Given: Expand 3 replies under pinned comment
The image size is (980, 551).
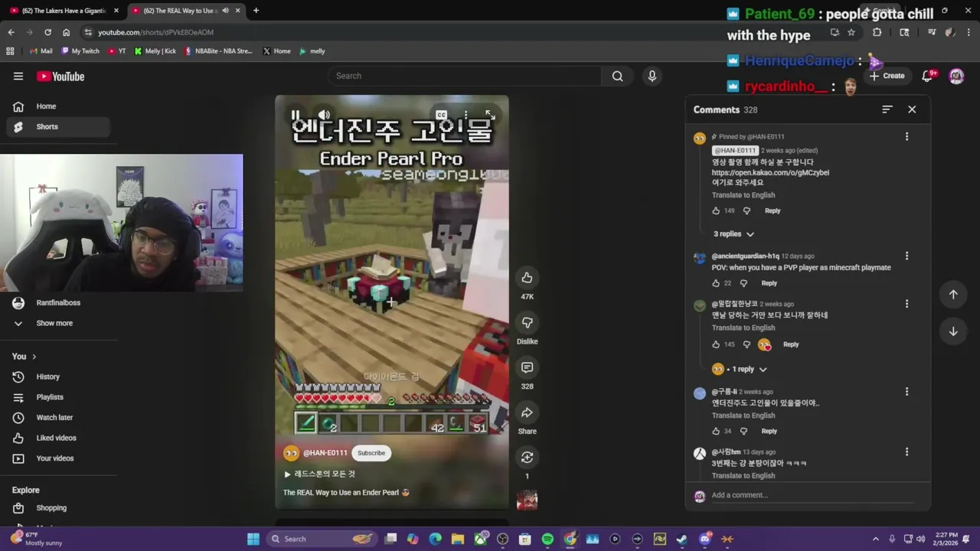Looking at the screenshot, I should [733, 234].
